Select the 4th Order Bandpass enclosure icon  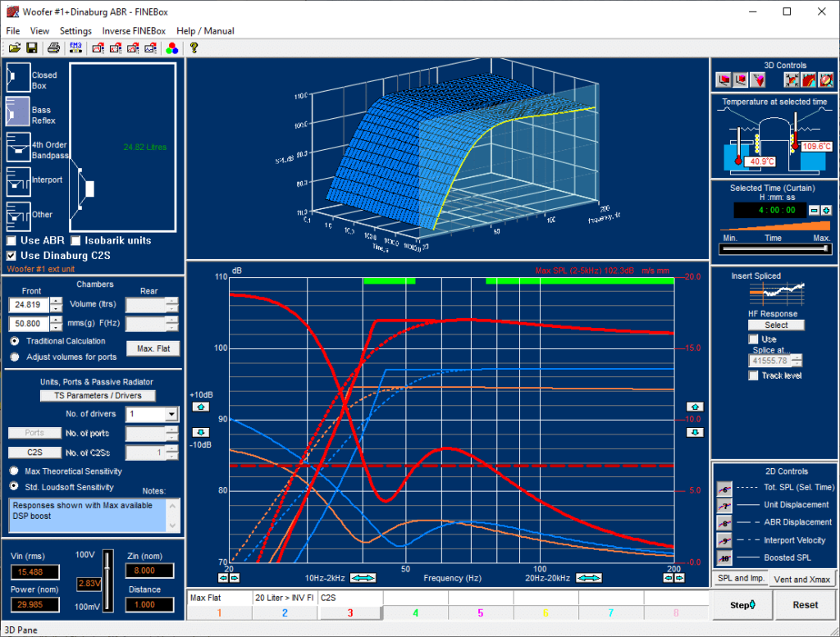point(16,149)
